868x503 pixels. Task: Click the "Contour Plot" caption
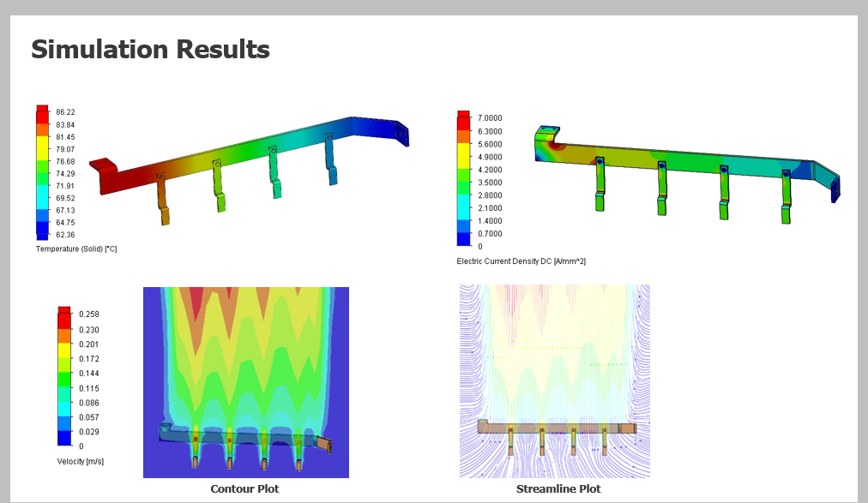tap(244, 489)
